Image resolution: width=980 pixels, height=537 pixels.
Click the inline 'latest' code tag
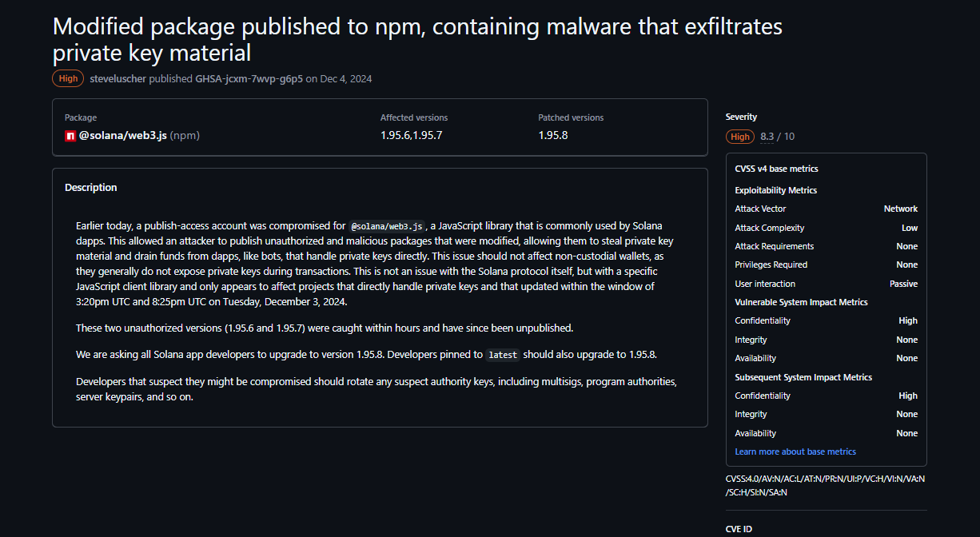point(503,355)
